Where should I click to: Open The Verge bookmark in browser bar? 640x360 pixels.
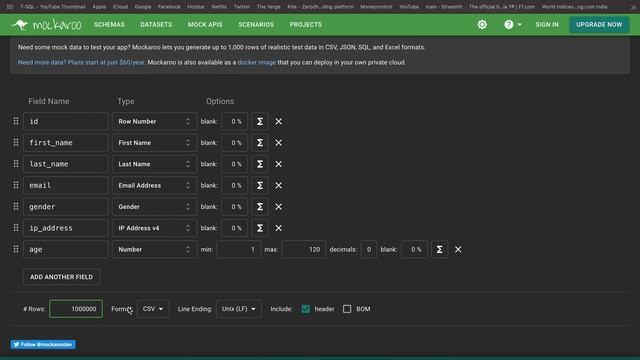[269, 7]
